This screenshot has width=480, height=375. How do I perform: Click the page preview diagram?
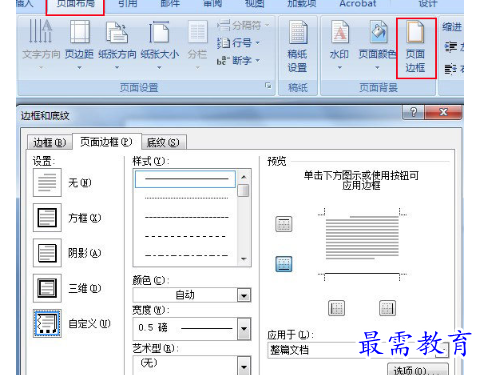(x=362, y=244)
